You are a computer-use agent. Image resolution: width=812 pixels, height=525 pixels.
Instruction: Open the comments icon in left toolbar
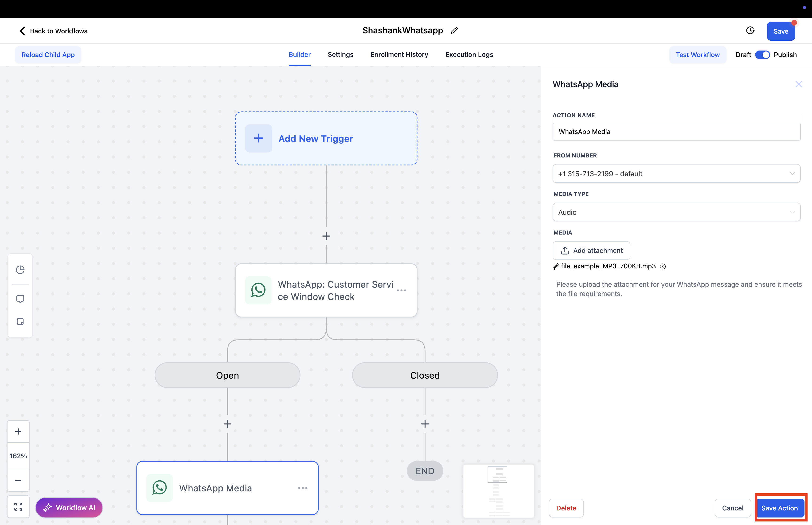click(20, 299)
